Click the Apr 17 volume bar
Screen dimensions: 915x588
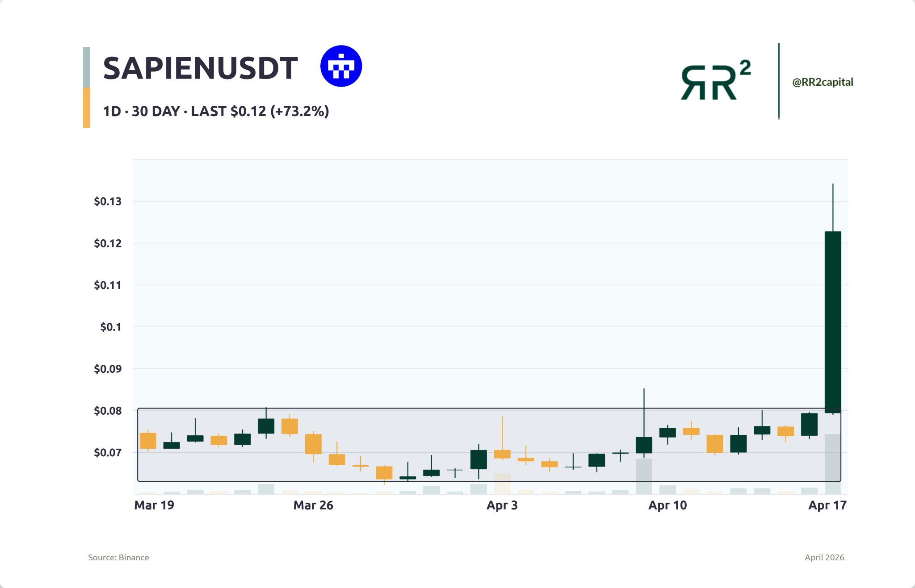point(832,464)
